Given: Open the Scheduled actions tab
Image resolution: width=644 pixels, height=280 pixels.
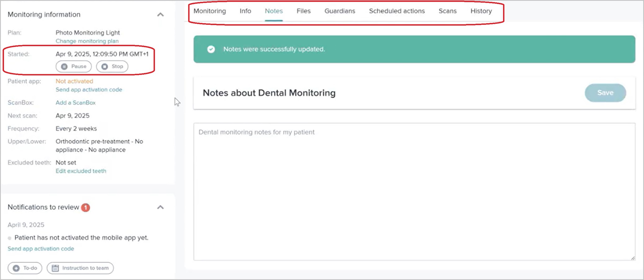Looking at the screenshot, I should pyautogui.click(x=397, y=11).
